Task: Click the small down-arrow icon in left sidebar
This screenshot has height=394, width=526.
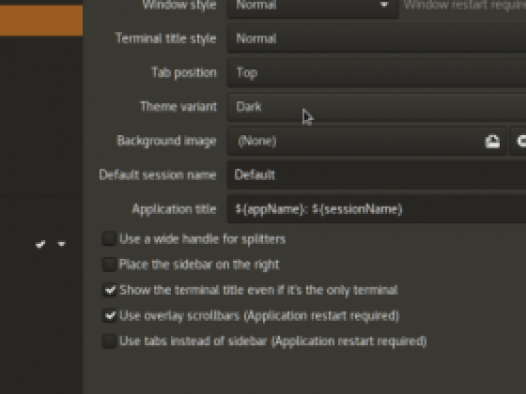Action: 61,244
